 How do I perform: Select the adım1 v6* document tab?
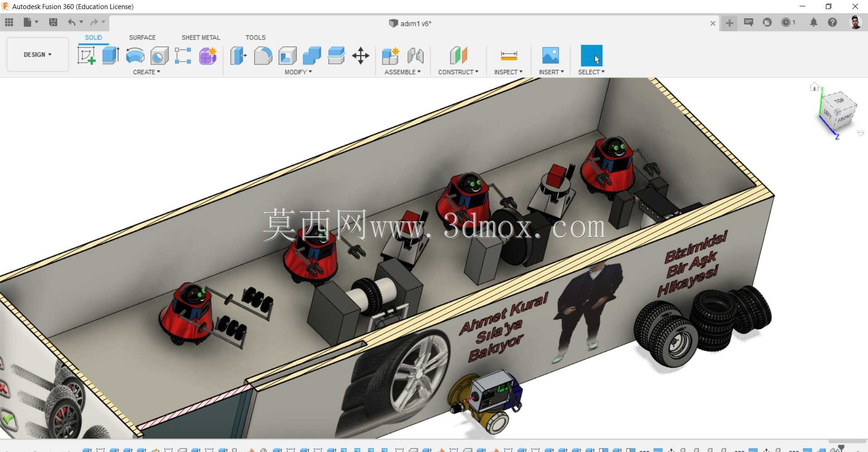point(410,23)
